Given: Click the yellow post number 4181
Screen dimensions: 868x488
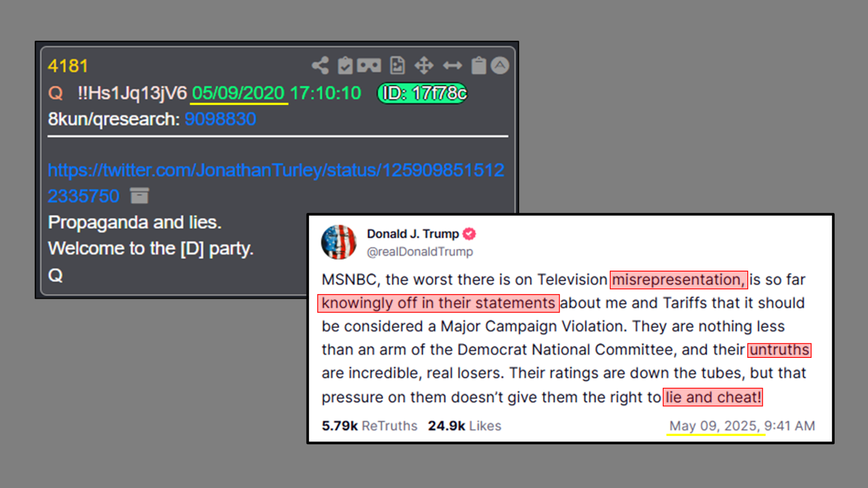Looking at the screenshot, I should point(68,66).
